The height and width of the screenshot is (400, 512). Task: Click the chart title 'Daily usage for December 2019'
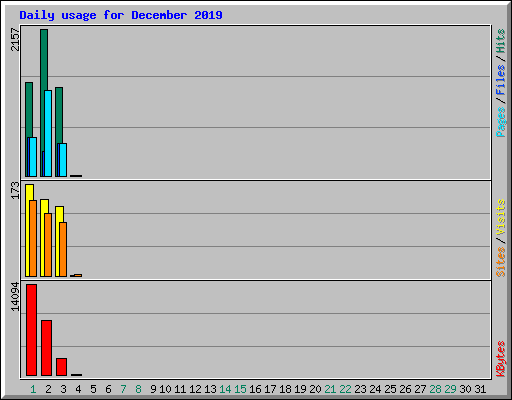121,15
